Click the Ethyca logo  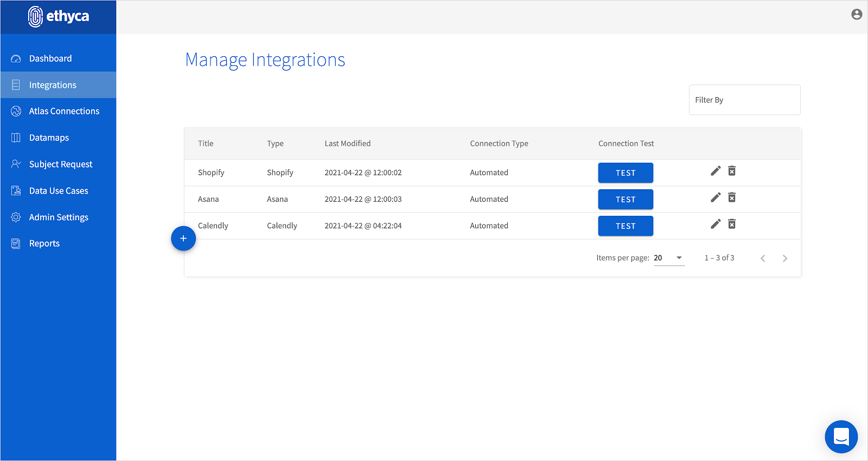[58, 16]
